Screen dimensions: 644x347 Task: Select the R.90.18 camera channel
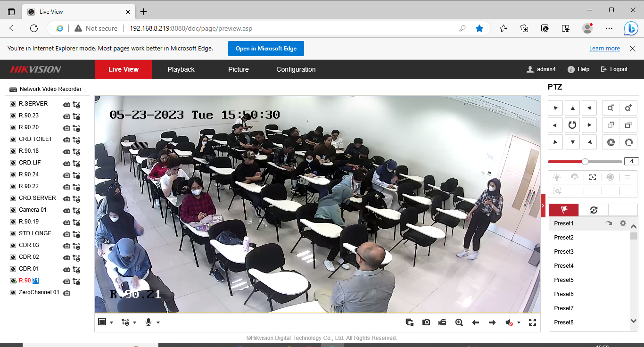29,151
